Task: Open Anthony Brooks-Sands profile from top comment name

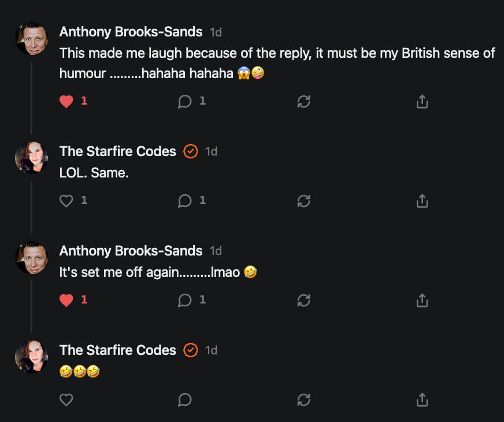Action: point(131,32)
